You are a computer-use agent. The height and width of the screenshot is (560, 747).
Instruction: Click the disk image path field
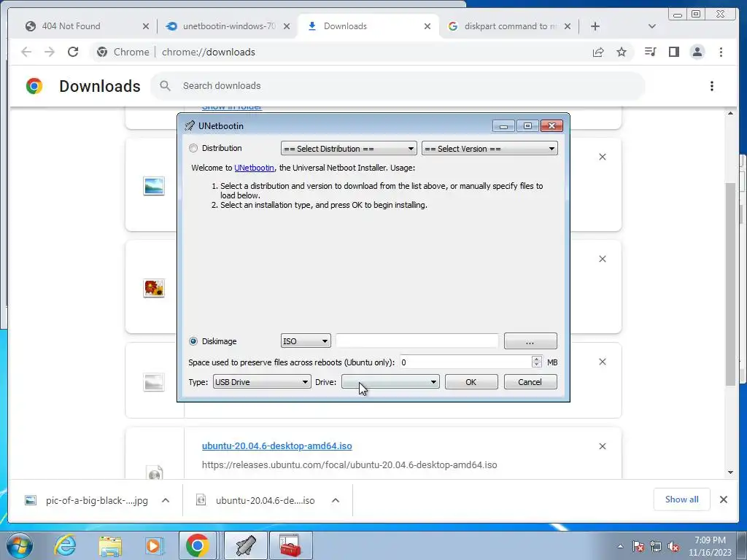pyautogui.click(x=417, y=341)
